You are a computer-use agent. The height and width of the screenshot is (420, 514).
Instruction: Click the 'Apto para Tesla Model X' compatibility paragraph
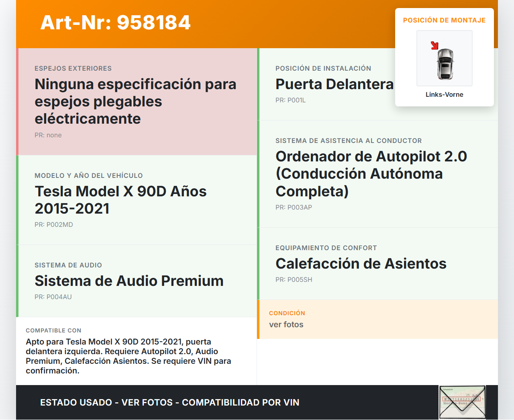pos(128,356)
